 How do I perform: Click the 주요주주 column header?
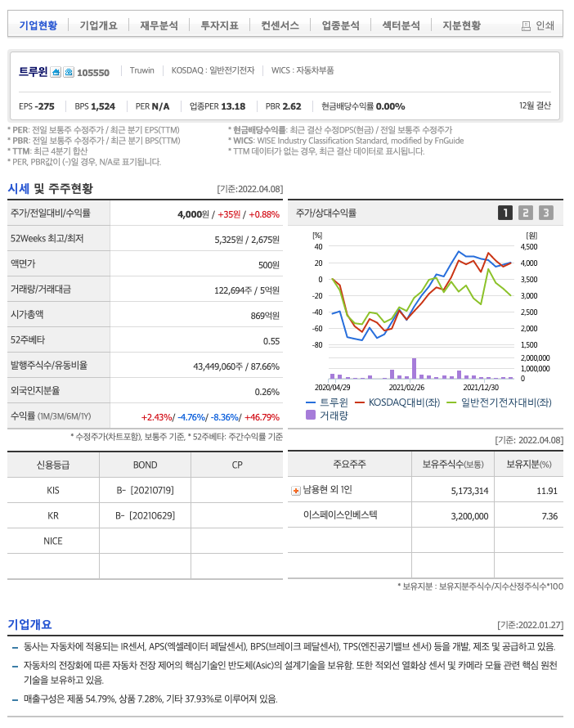[349, 464]
